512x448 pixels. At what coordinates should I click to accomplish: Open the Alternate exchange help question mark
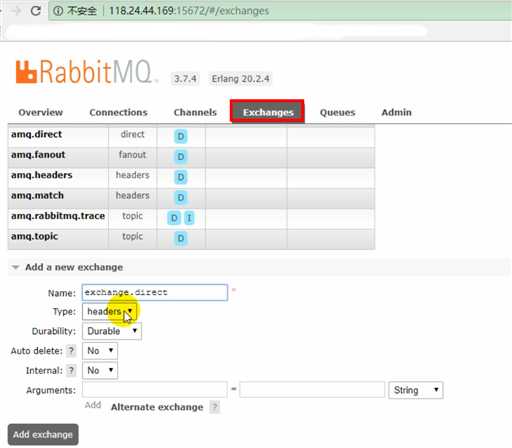pyautogui.click(x=215, y=407)
